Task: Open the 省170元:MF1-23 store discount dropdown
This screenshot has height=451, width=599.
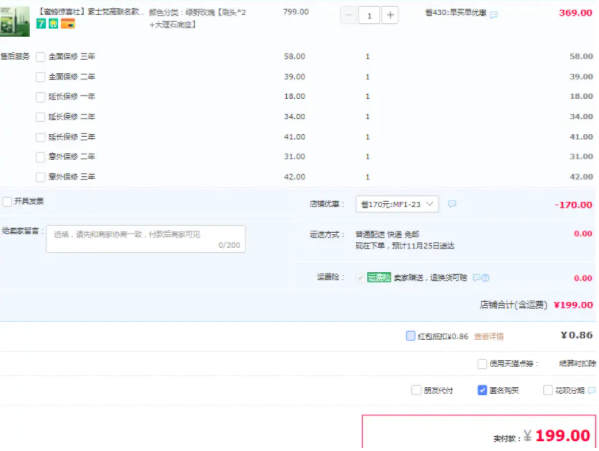Action: 397,204
